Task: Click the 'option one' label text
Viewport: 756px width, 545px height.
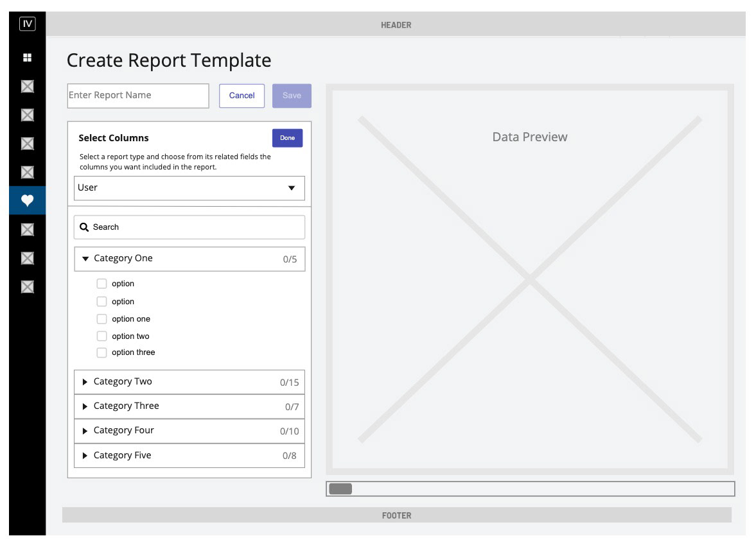Action: (131, 319)
